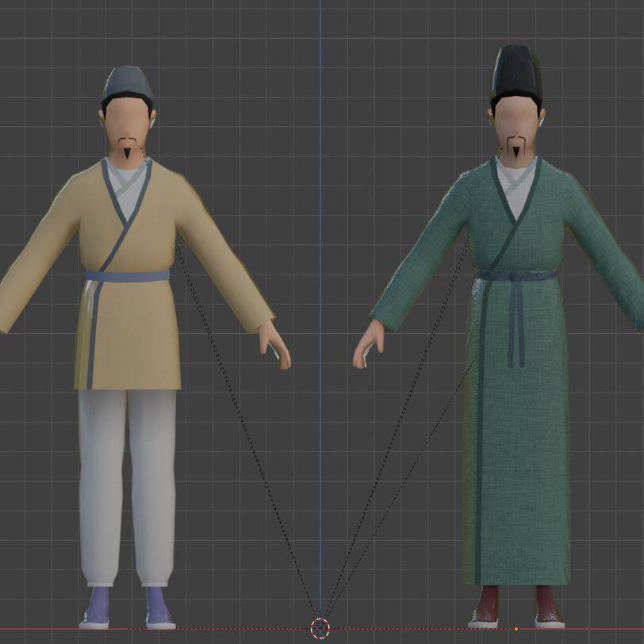The width and height of the screenshot is (644, 644).
Task: Select the white trousers of the left character
Action: coord(128,488)
